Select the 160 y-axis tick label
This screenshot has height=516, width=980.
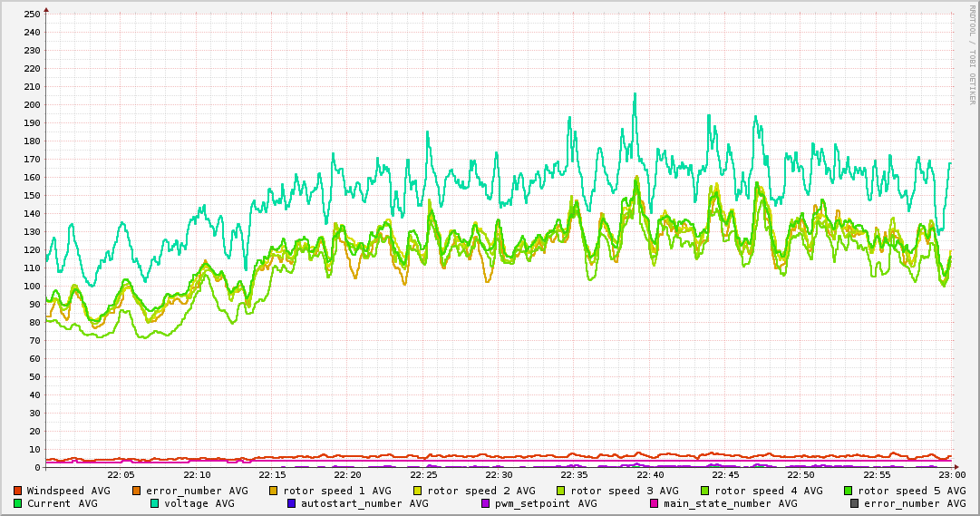pos(31,177)
